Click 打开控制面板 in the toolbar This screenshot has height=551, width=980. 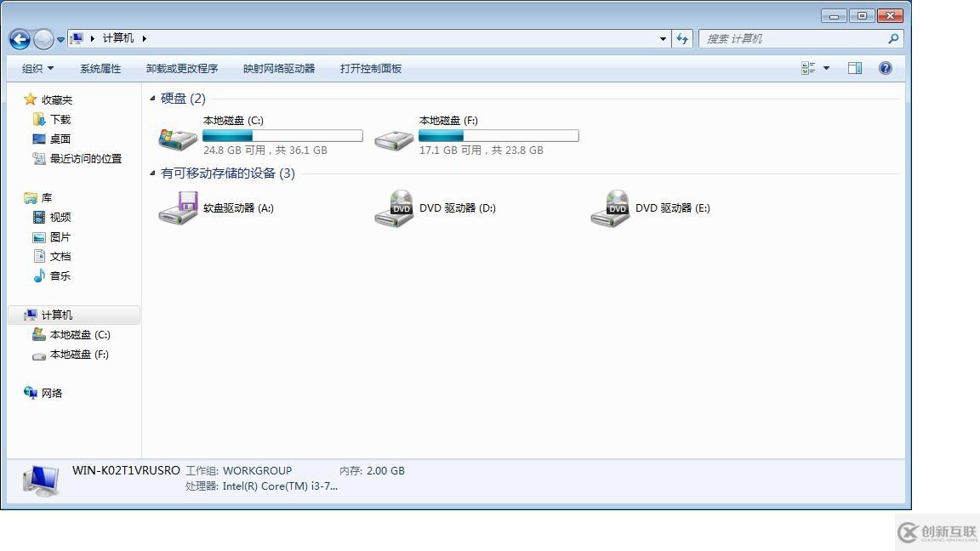click(371, 69)
